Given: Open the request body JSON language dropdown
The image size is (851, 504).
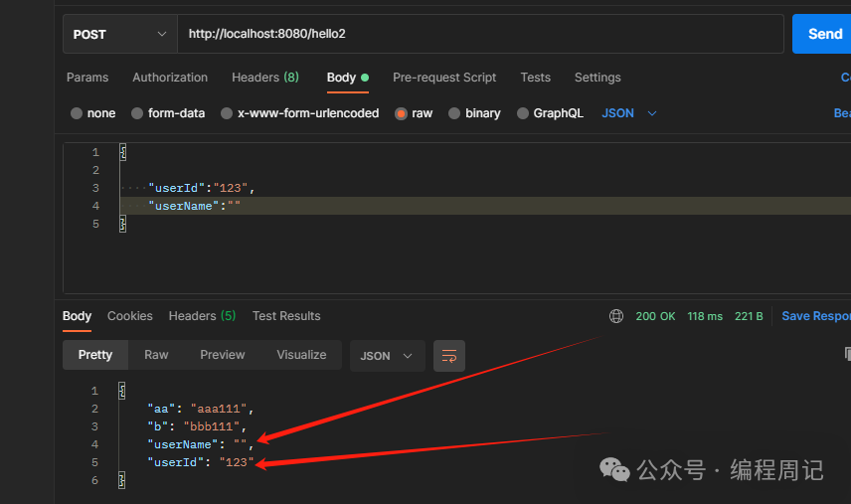Looking at the screenshot, I should [629, 113].
